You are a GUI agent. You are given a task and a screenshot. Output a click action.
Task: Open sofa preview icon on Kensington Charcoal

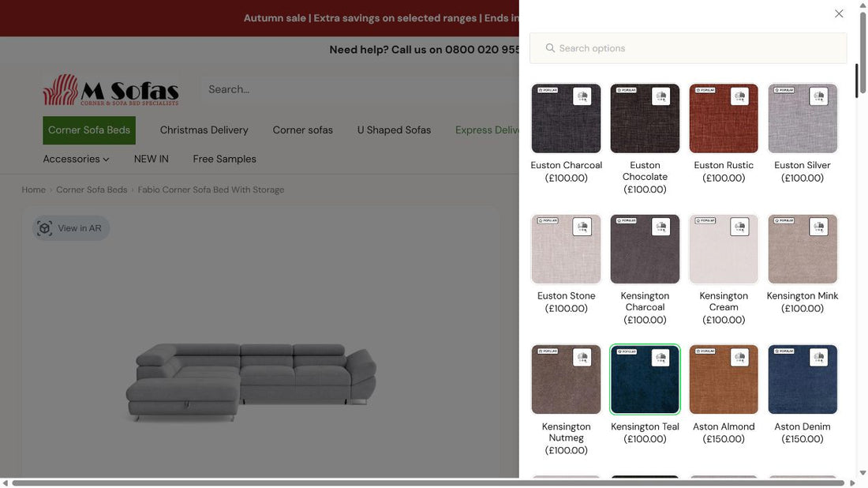tap(661, 227)
